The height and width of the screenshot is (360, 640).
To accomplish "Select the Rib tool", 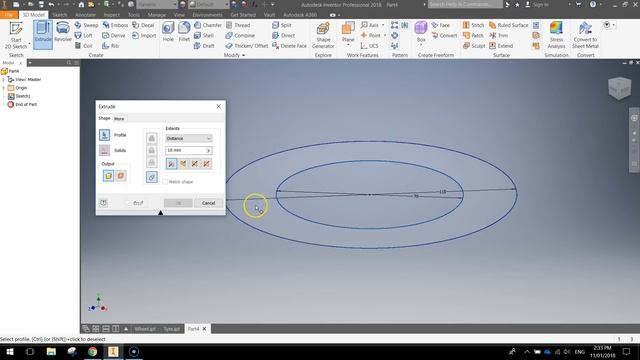I will point(110,46).
